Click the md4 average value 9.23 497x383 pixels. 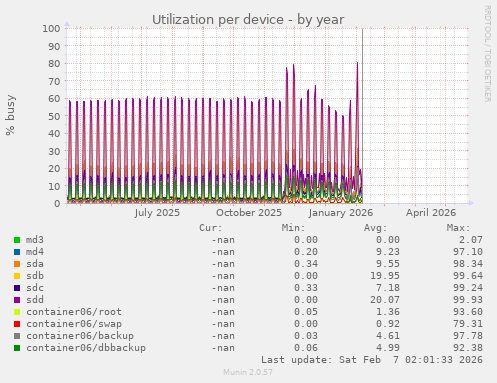388,252
